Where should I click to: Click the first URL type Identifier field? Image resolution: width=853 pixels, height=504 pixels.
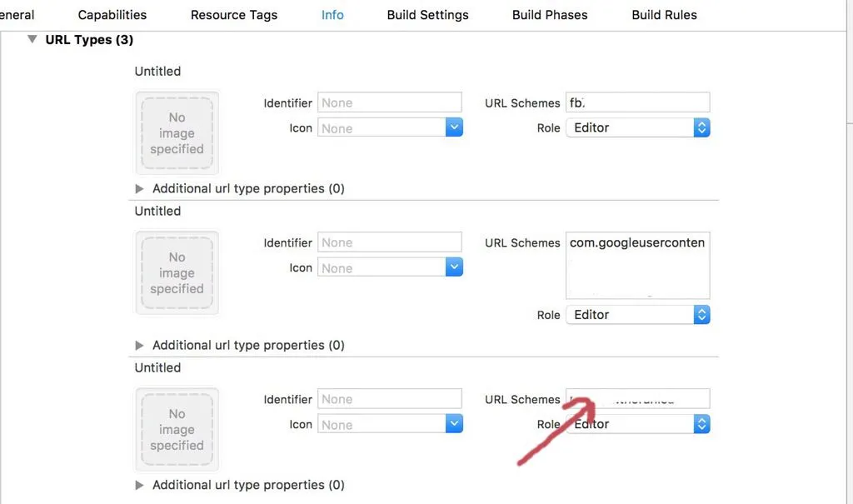point(389,102)
